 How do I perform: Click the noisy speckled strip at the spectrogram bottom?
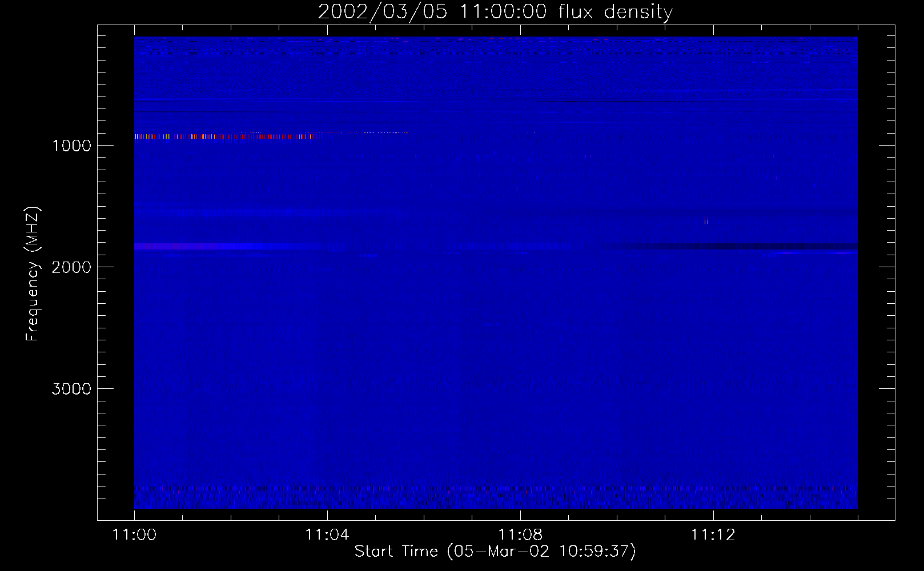point(496,499)
